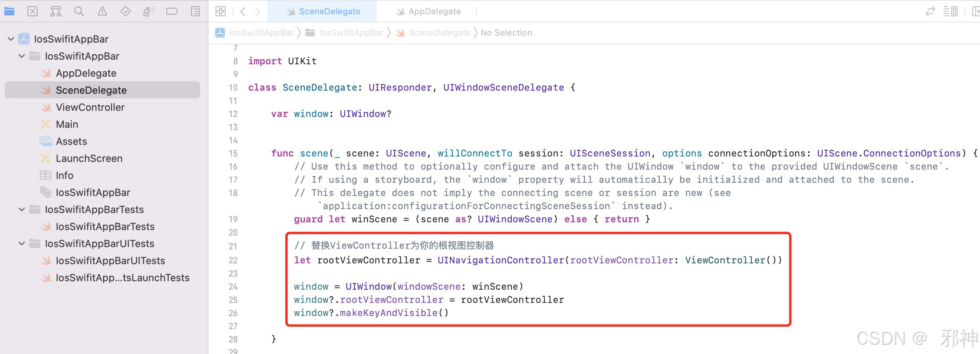Open the Find navigator magnifier
This screenshot has width=980, height=354.
coord(79,11)
